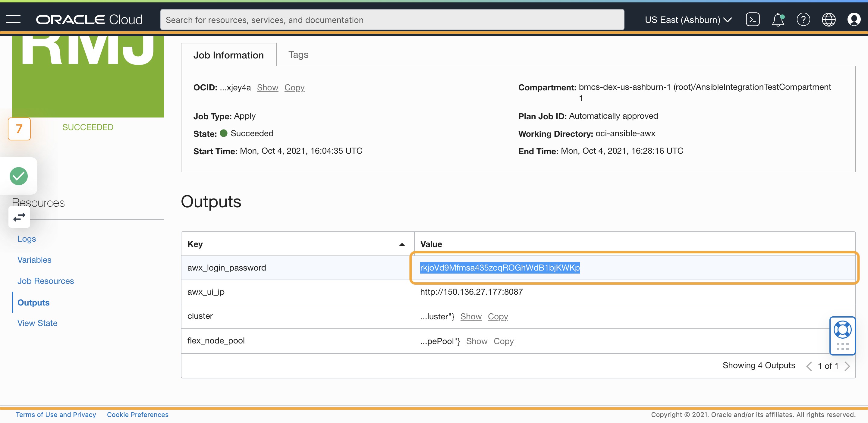Image resolution: width=868 pixels, height=423 pixels.
Task: Launch Cloud Shell from the top bar
Action: 753,19
